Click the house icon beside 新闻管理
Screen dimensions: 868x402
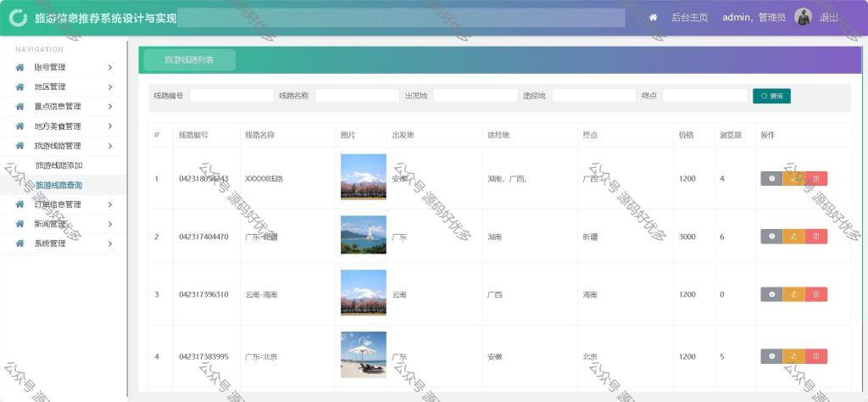pos(20,224)
